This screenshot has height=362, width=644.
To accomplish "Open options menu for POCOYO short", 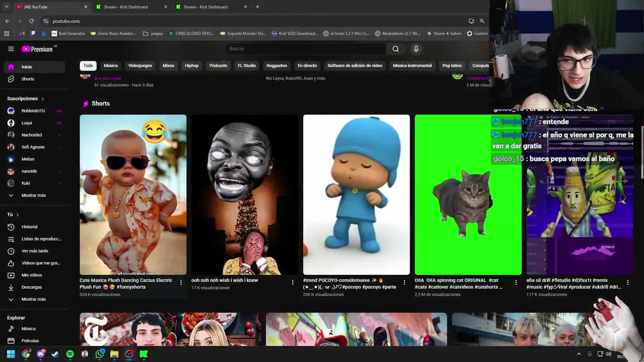I will pyautogui.click(x=405, y=283).
